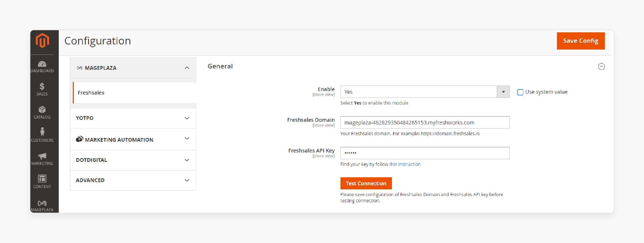
Task: Expand the YOTPO section chevron
Action: [x=187, y=118]
